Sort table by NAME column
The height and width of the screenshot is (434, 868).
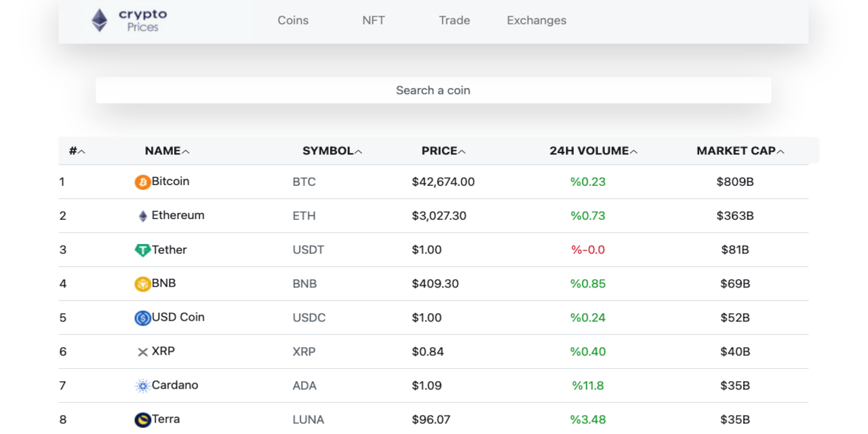click(167, 151)
